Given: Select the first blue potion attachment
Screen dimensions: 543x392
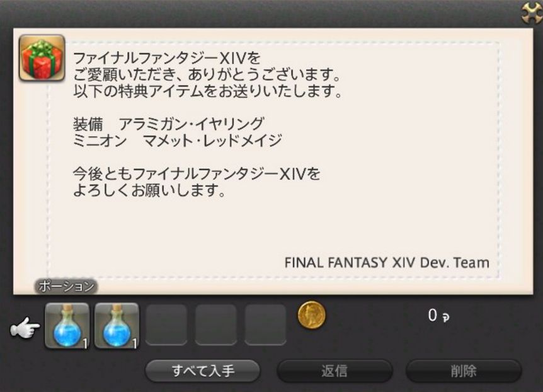Looking at the screenshot, I should click(67, 325).
